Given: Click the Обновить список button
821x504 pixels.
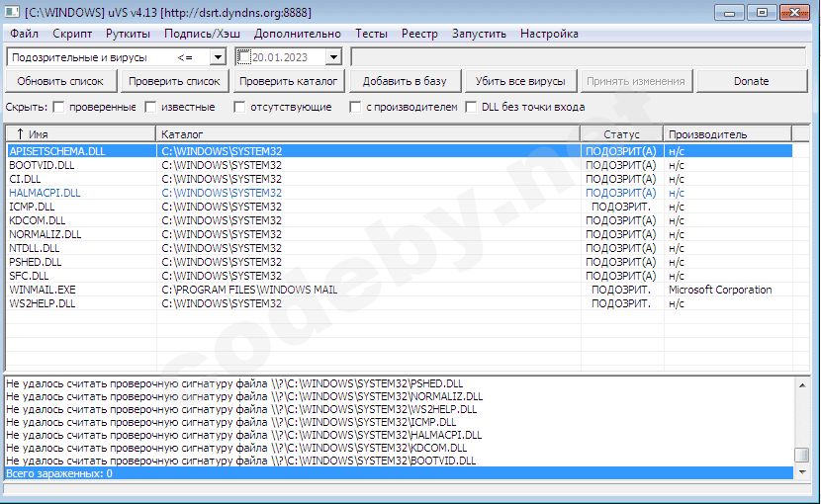Looking at the screenshot, I should 60,81.
